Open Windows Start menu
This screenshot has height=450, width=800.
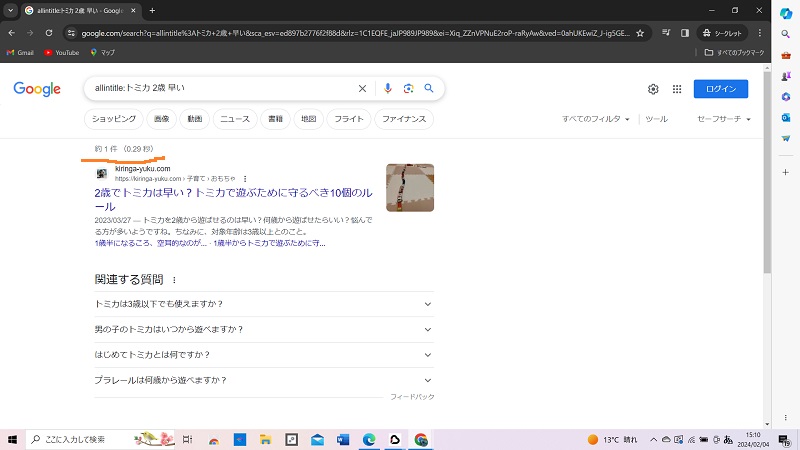tap(12, 439)
